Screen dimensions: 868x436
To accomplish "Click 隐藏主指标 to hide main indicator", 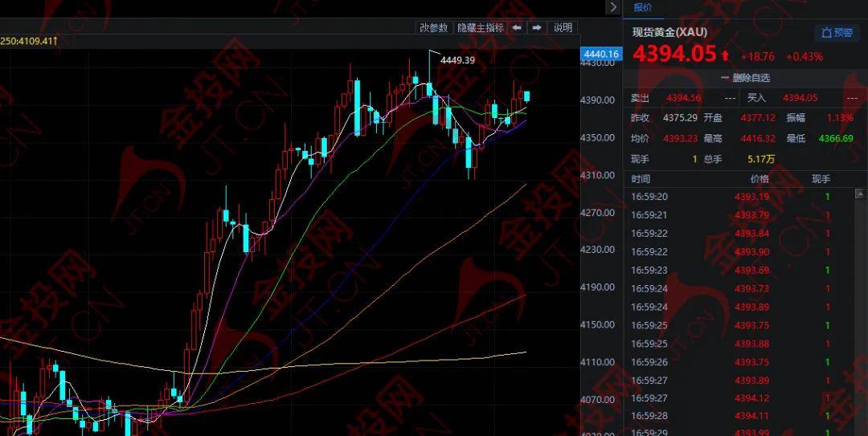I will 480,27.
